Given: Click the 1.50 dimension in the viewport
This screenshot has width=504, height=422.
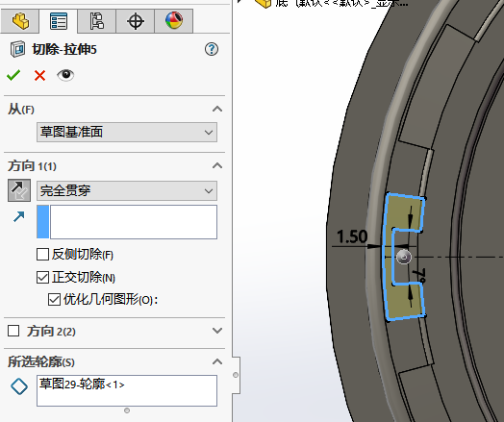Looking at the screenshot, I should click(352, 236).
